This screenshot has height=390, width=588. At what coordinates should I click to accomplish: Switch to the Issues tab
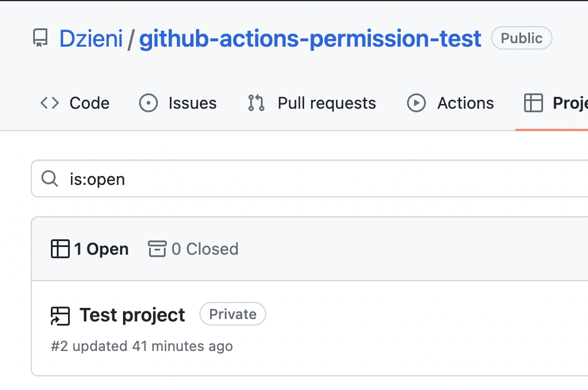tap(178, 103)
